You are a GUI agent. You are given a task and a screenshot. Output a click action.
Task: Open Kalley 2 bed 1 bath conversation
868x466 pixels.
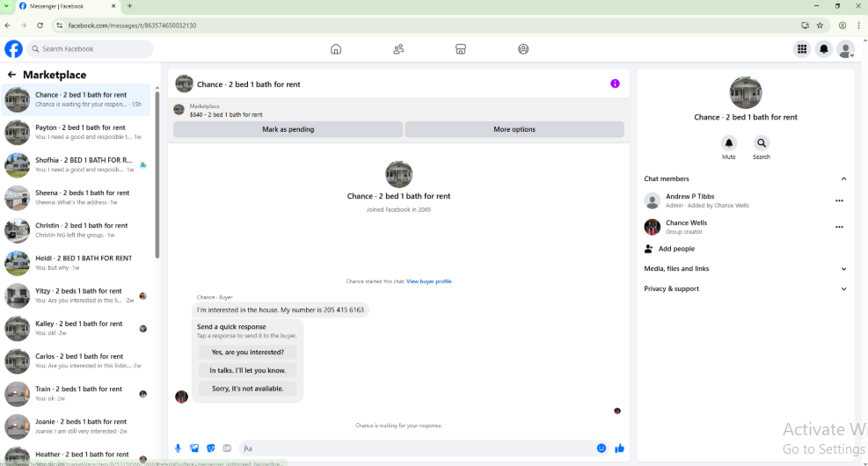coord(77,328)
